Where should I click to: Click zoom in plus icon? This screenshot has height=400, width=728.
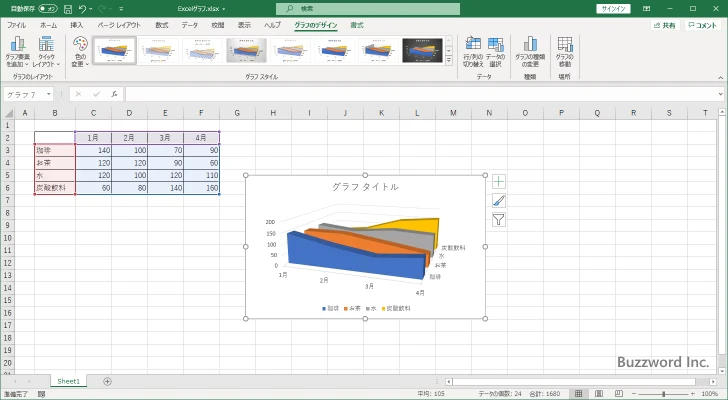(x=693, y=394)
